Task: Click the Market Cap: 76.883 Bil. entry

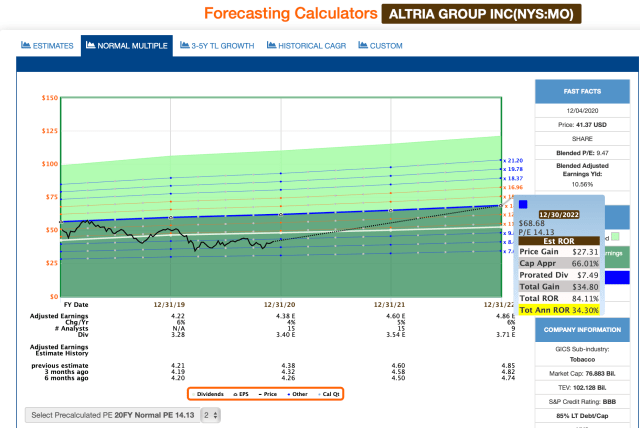Action: tap(582, 373)
